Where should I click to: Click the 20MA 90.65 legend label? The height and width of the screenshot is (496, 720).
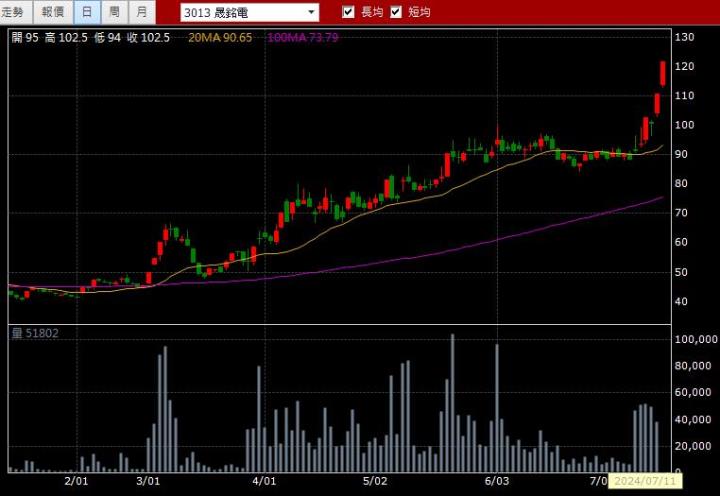pos(220,37)
